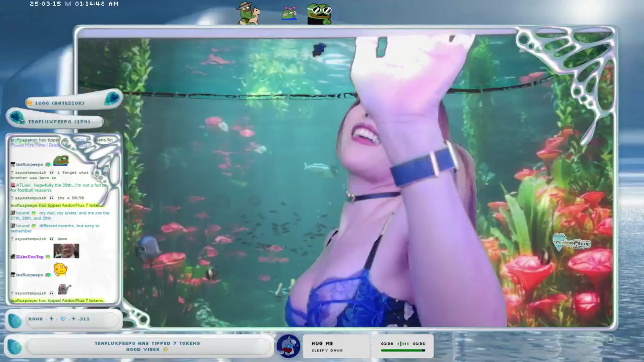Click the gem icon on the tip alert bar
644x362 pixels.
(x=14, y=347)
